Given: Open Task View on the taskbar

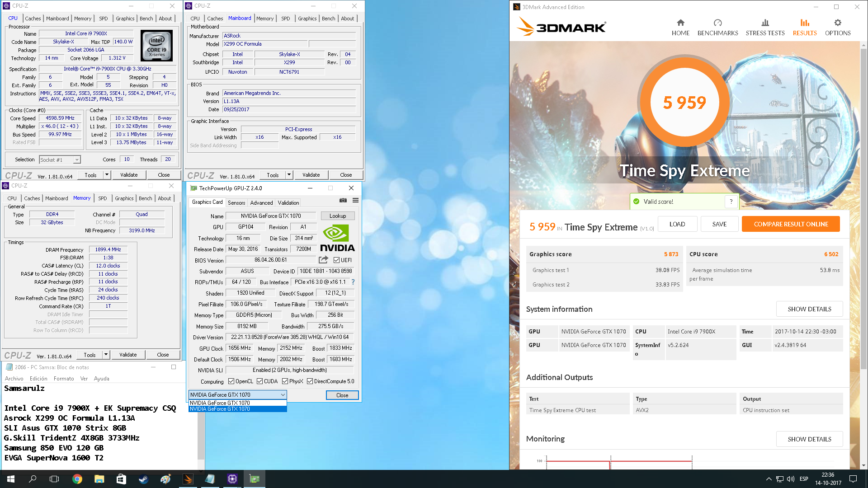Looking at the screenshot, I should pos(54,479).
